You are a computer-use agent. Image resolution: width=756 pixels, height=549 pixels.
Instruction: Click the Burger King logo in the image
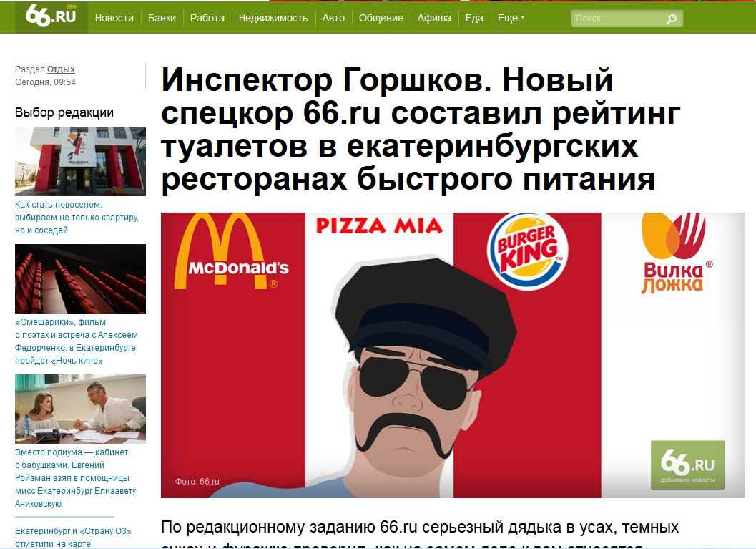click(527, 251)
